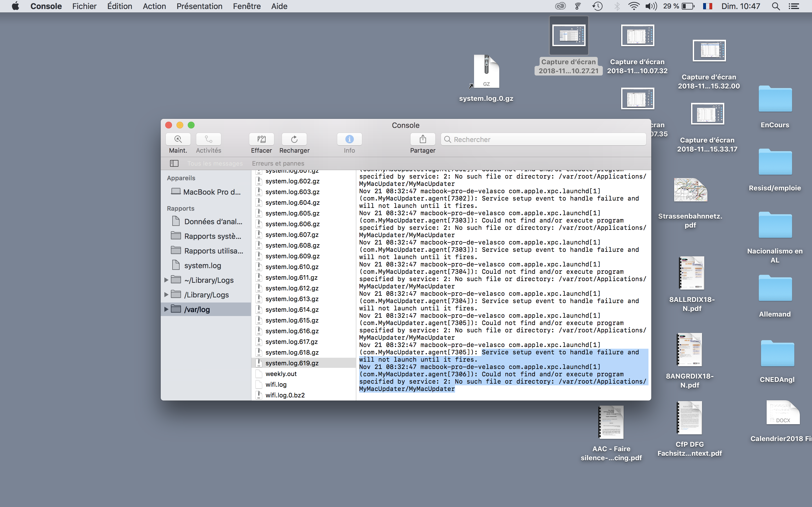Click the Wi-Fi status icon
Viewport: 812px width, 507px height.
(633, 6)
